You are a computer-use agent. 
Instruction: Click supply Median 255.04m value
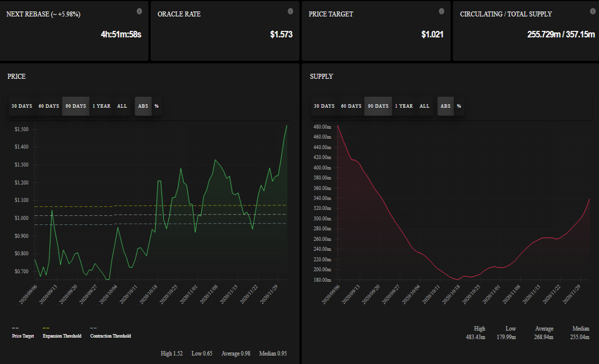[x=580, y=337]
